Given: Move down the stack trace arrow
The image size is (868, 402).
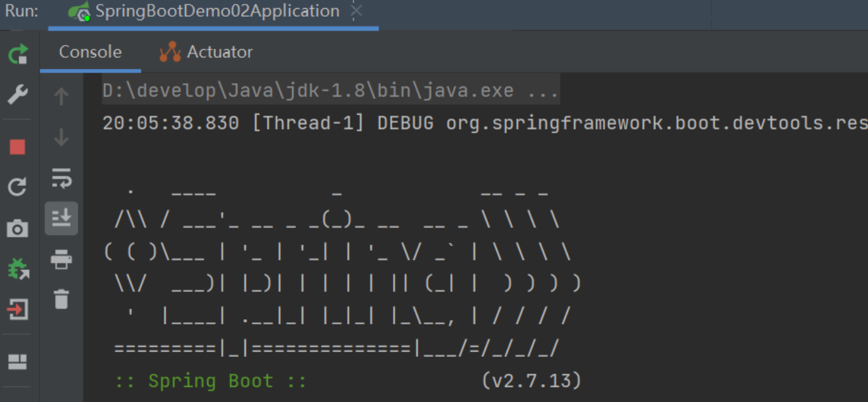Looking at the screenshot, I should coord(61,138).
